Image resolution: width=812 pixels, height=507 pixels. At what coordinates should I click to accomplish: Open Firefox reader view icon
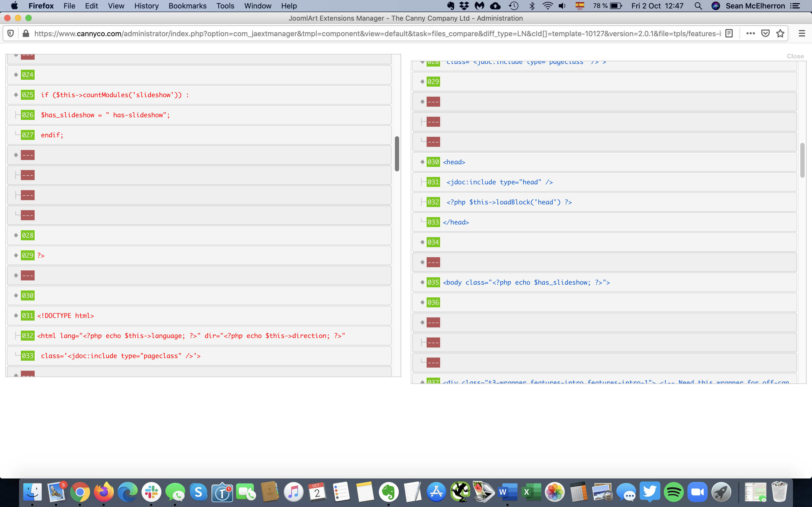pyautogui.click(x=729, y=34)
